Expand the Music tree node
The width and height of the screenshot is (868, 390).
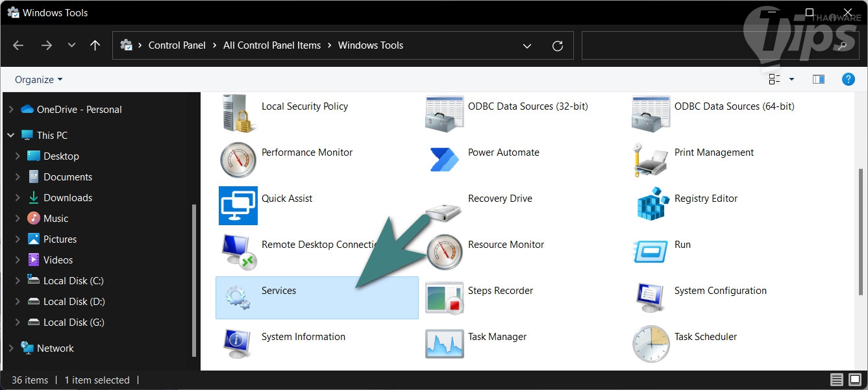tap(18, 219)
